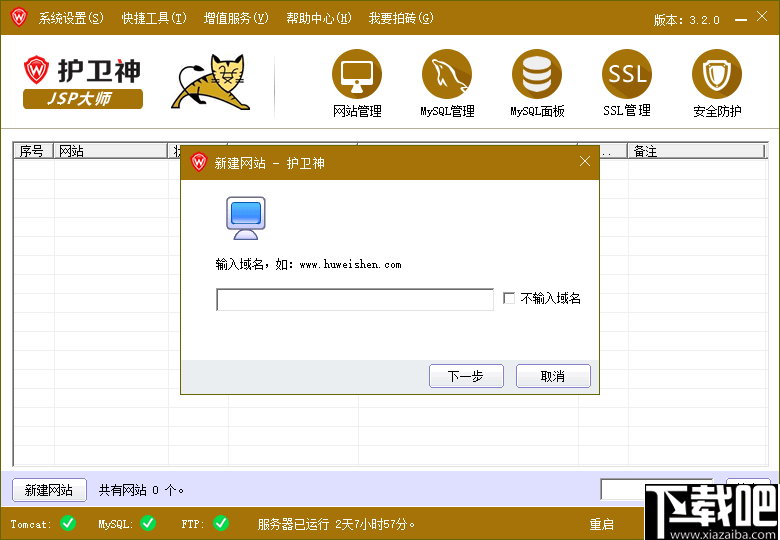Click the Tomcat green status checkmark
Screen dimensions: 780x540
pos(68,523)
